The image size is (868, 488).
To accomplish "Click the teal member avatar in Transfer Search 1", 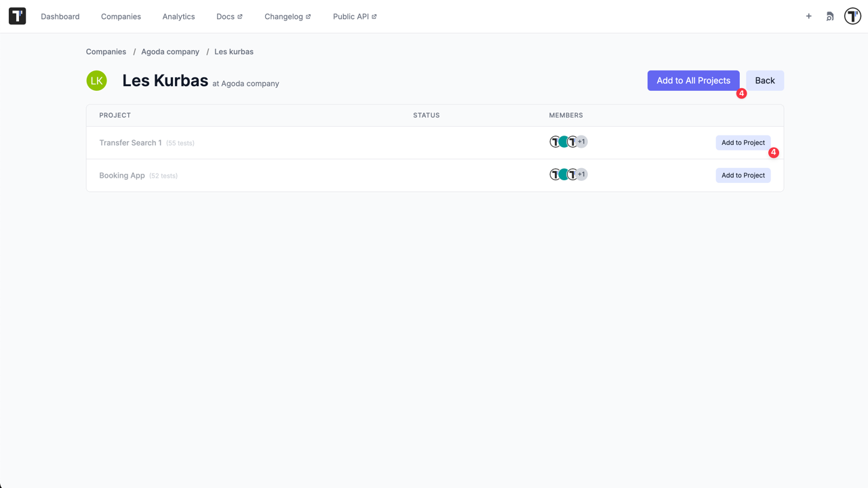I will [x=564, y=142].
